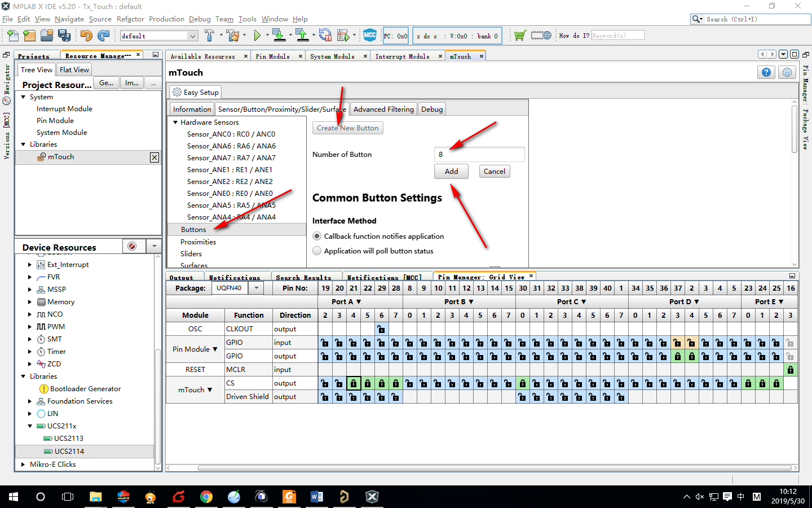This screenshot has width=812, height=508.
Task: Click the Im... import button
Action: (x=132, y=83)
